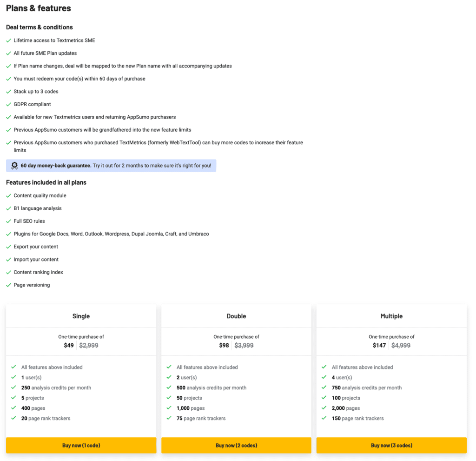Click checkmark beside Export your content

point(8,247)
